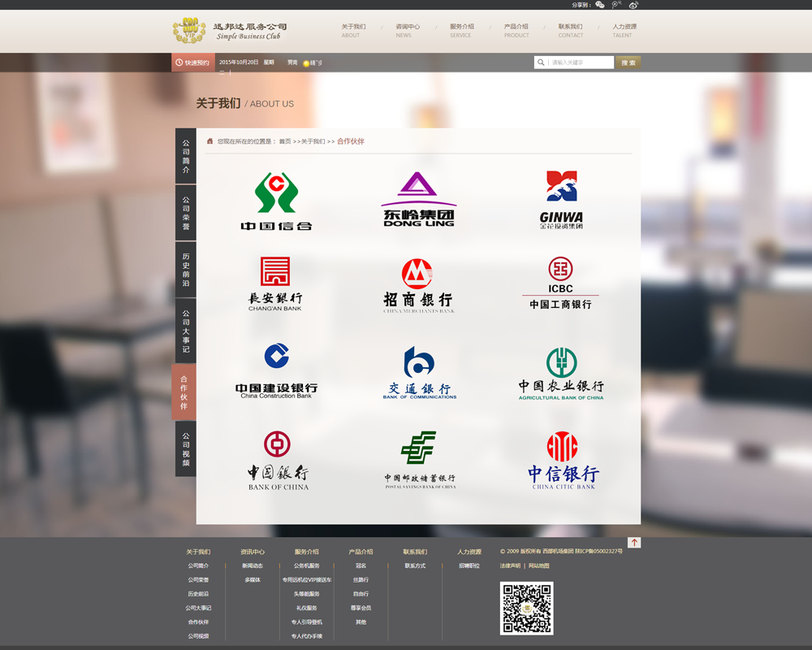
Task: Click the keyword search input field
Action: click(580, 63)
